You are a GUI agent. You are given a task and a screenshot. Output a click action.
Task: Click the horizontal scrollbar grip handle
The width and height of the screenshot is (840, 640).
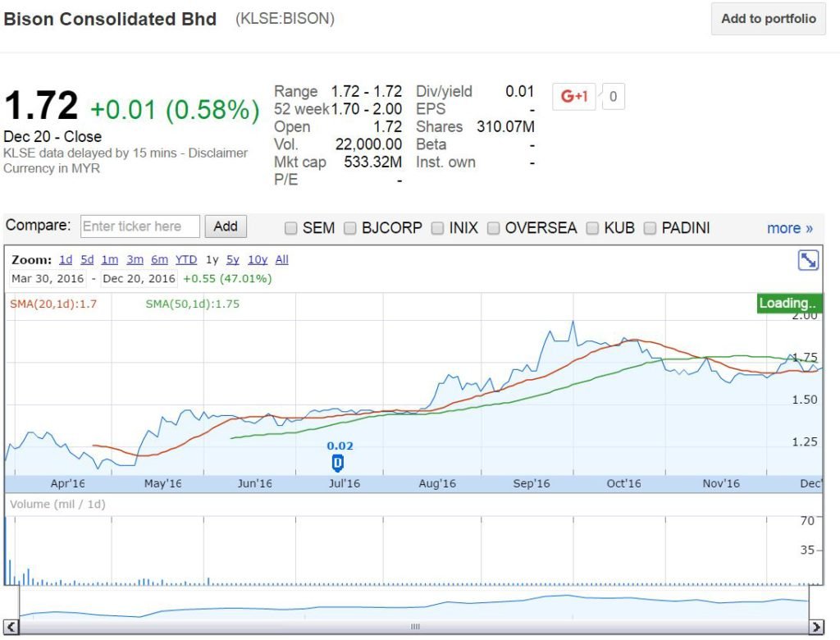click(x=414, y=627)
